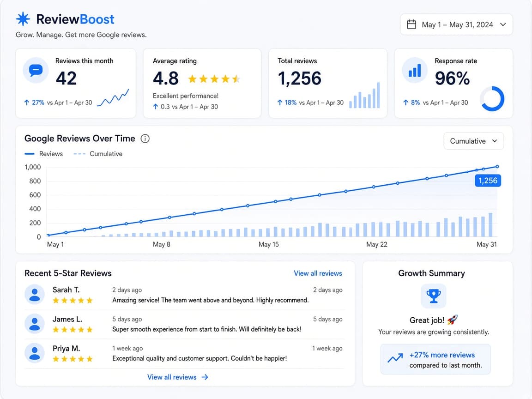Screen dimensions: 532x399
Task: Click the ReviewBoost starburst logo icon
Action: coord(23,19)
